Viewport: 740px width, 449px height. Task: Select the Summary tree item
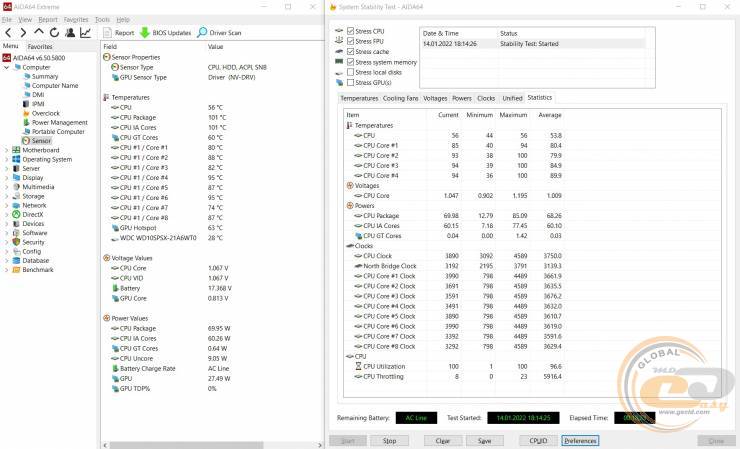pyautogui.click(x=45, y=76)
